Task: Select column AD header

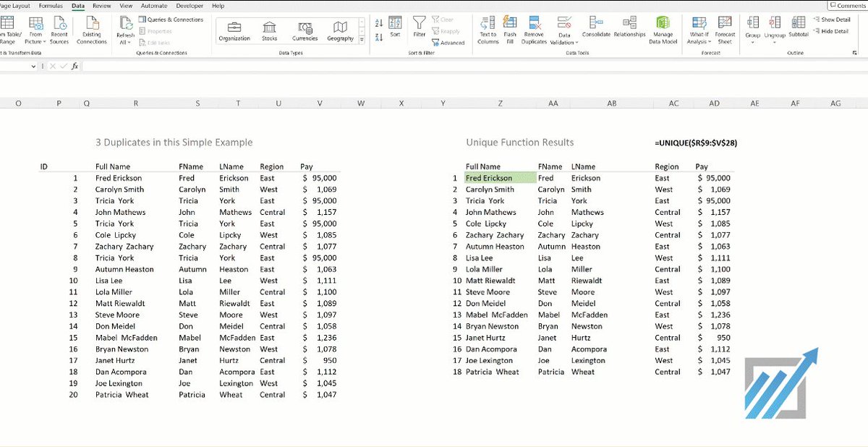Action: click(x=714, y=103)
